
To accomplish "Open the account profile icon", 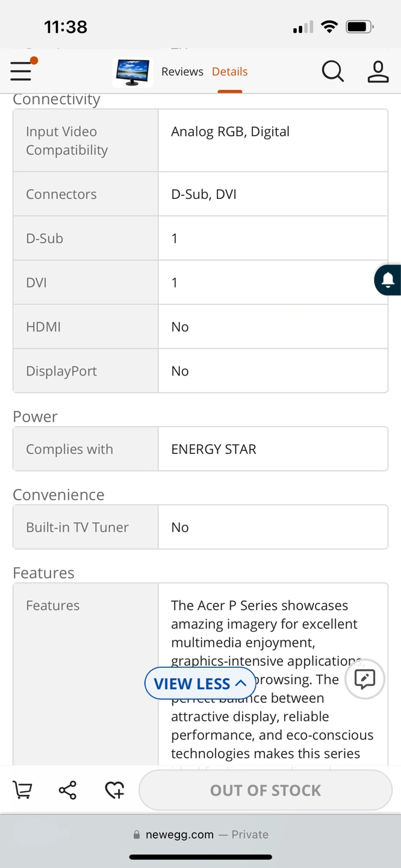I will [x=378, y=71].
